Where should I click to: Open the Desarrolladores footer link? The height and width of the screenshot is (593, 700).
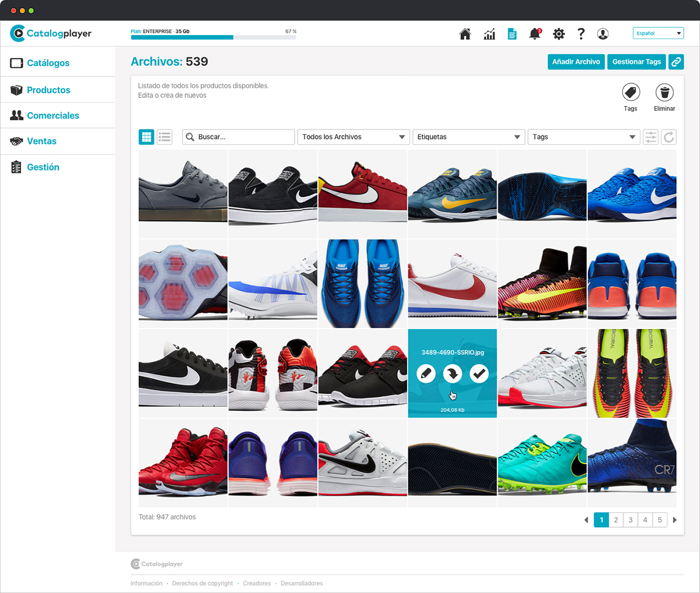[302, 583]
